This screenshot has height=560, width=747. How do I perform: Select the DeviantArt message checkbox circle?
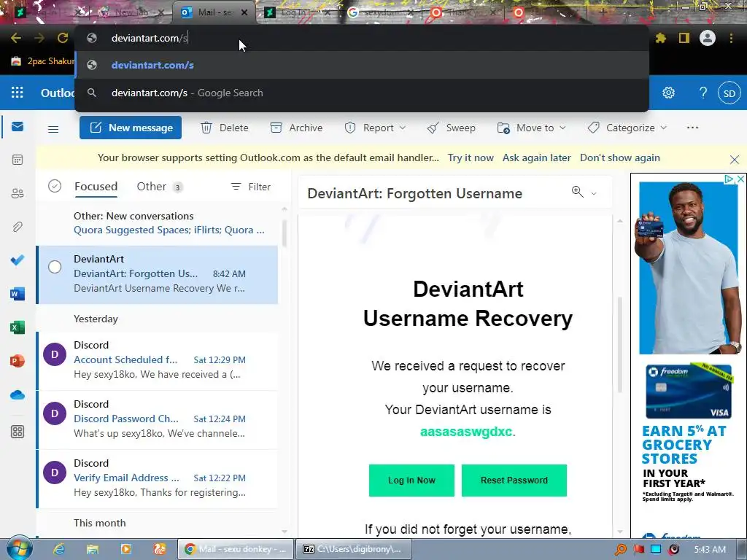pyautogui.click(x=55, y=267)
